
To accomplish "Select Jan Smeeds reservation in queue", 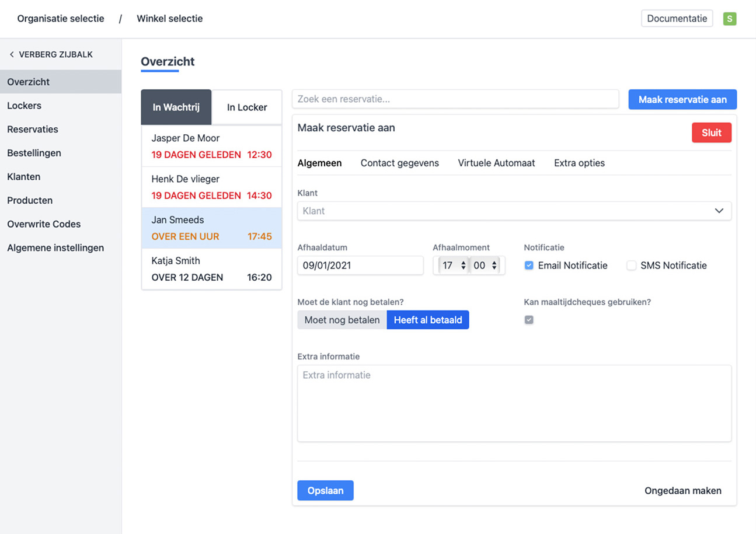I will tap(211, 228).
